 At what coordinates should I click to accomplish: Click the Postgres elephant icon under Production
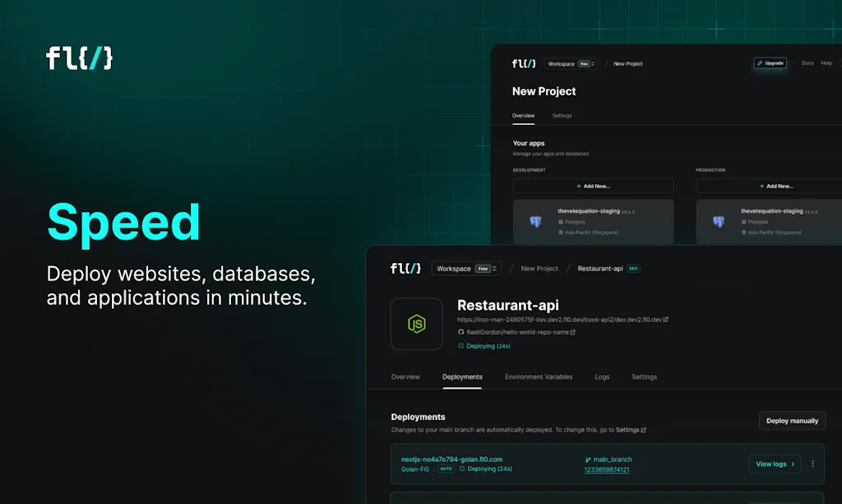719,222
